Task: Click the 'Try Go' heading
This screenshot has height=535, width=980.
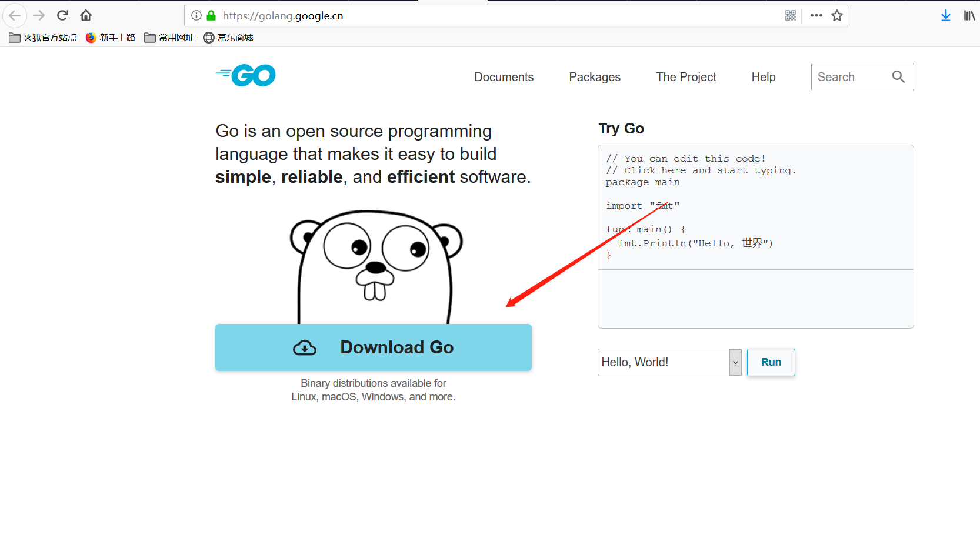Action: (x=621, y=129)
